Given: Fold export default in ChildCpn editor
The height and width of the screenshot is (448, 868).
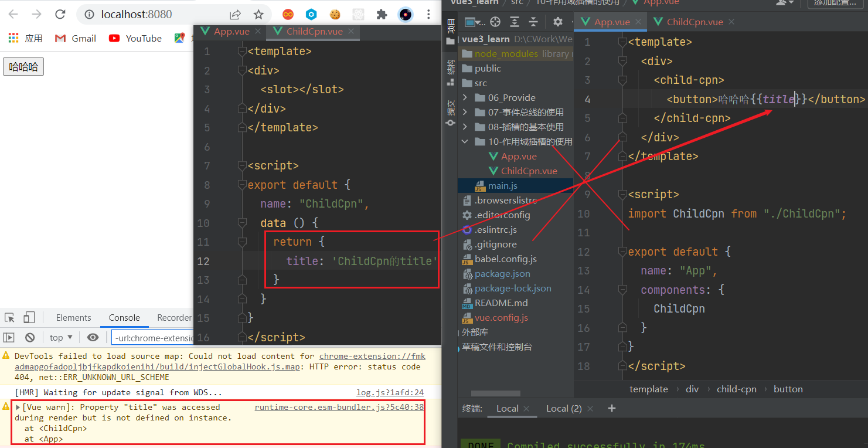Looking at the screenshot, I should [x=242, y=185].
